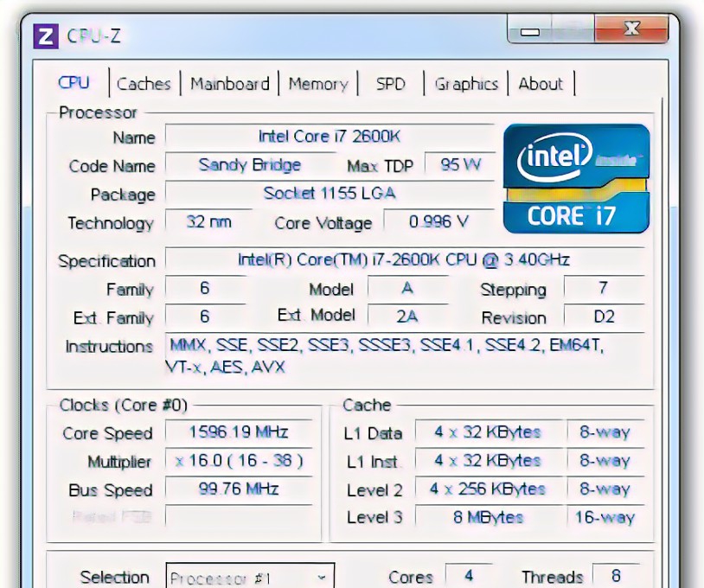The width and height of the screenshot is (704, 588).
Task: Switch to the About tab
Action: click(x=541, y=84)
